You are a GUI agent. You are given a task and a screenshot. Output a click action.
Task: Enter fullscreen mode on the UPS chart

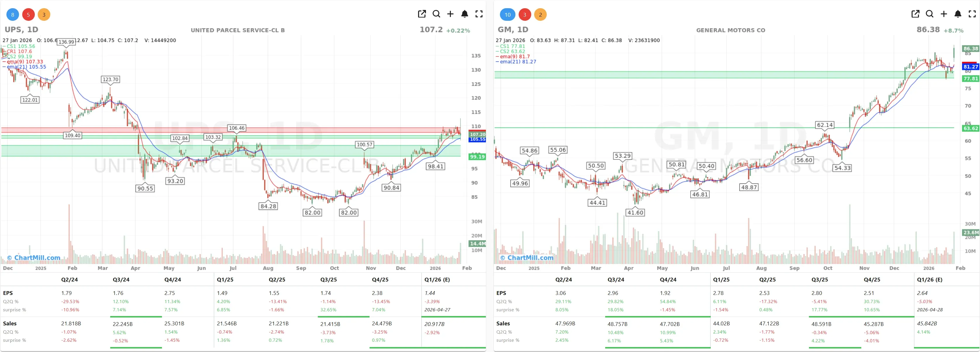pos(479,14)
